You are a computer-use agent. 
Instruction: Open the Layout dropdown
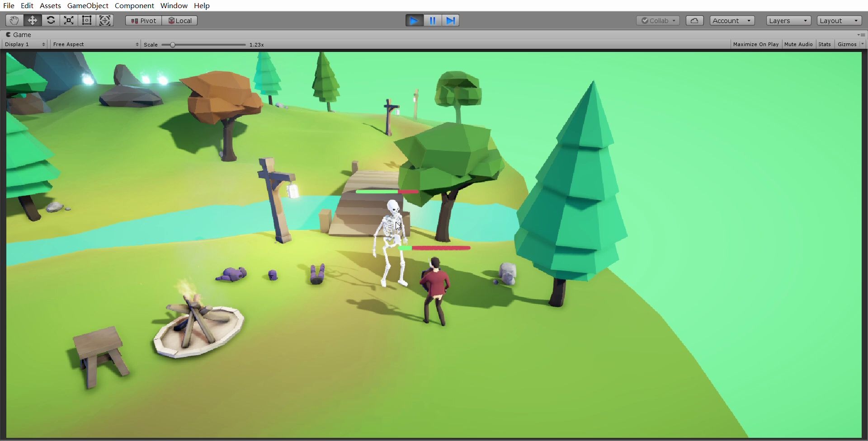pyautogui.click(x=839, y=20)
